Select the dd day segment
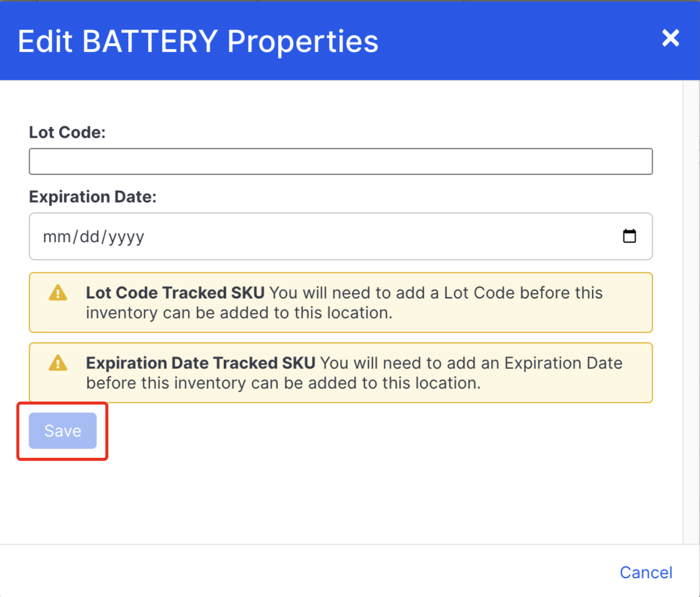This screenshot has height=597, width=700. 90,237
